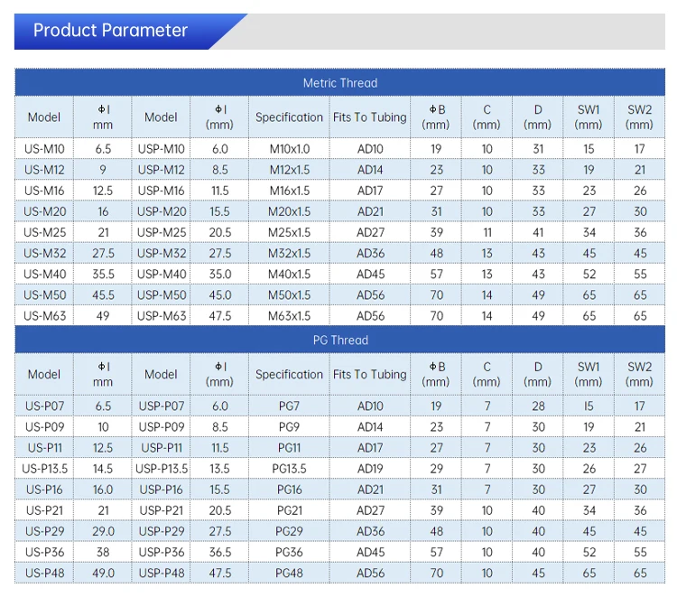Select the PG21 specification cell

(289, 510)
